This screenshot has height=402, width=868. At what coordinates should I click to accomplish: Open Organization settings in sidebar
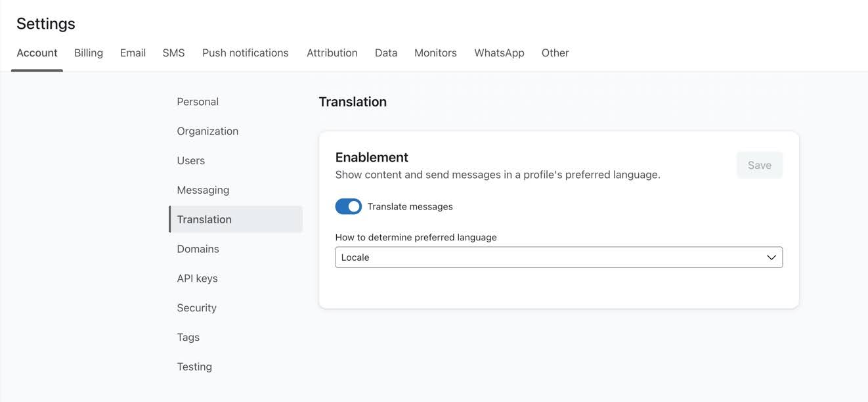[207, 131]
